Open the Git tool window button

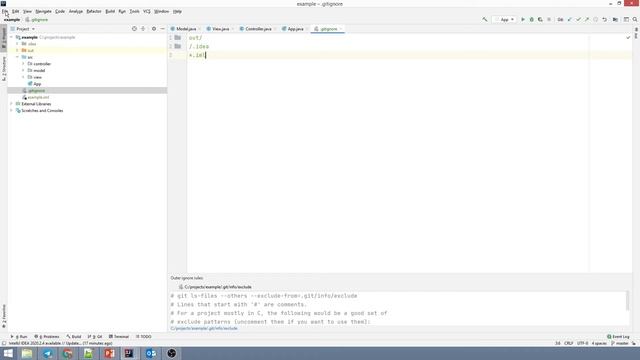coord(95,337)
